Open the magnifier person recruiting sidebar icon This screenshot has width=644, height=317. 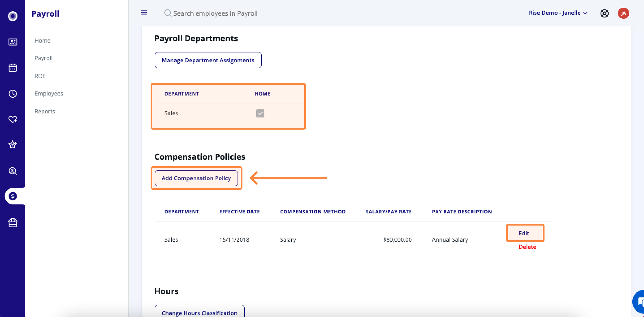coord(13,171)
